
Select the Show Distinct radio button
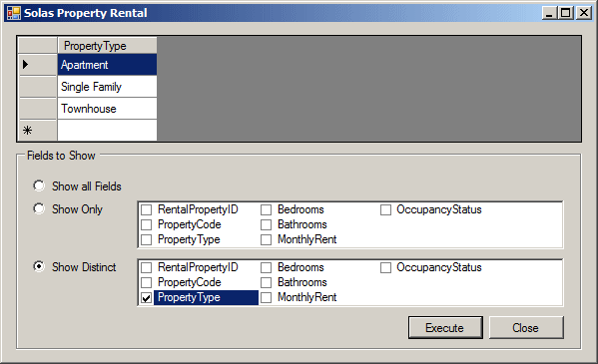pos(39,266)
